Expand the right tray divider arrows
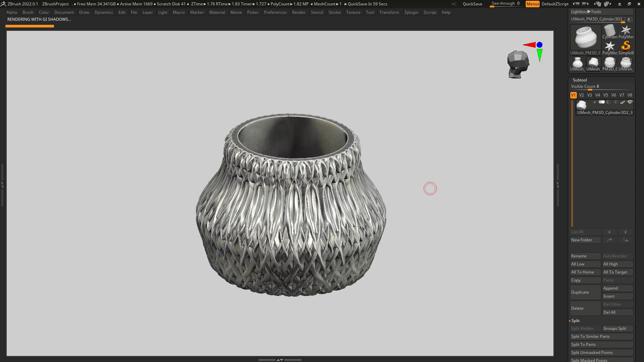Image resolution: width=644 pixels, height=362 pixels. click(558, 184)
